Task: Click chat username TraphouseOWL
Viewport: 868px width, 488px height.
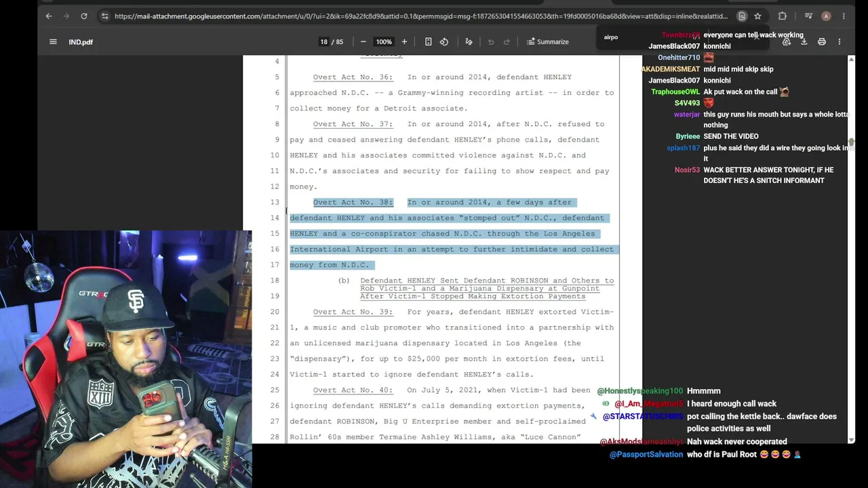Action: pyautogui.click(x=675, y=92)
